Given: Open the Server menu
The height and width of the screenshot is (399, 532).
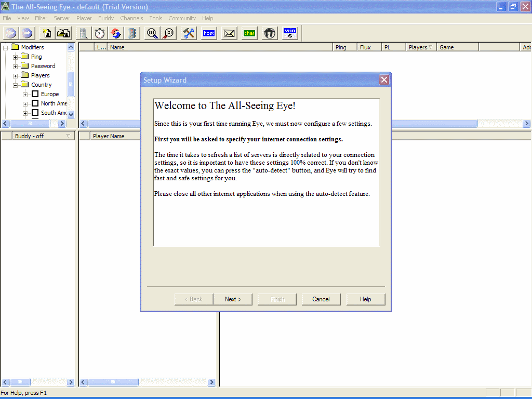Looking at the screenshot, I should [x=62, y=18].
